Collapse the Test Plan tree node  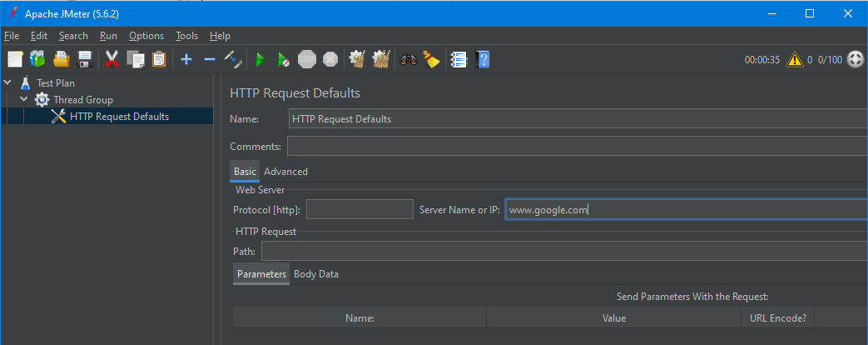[8, 83]
